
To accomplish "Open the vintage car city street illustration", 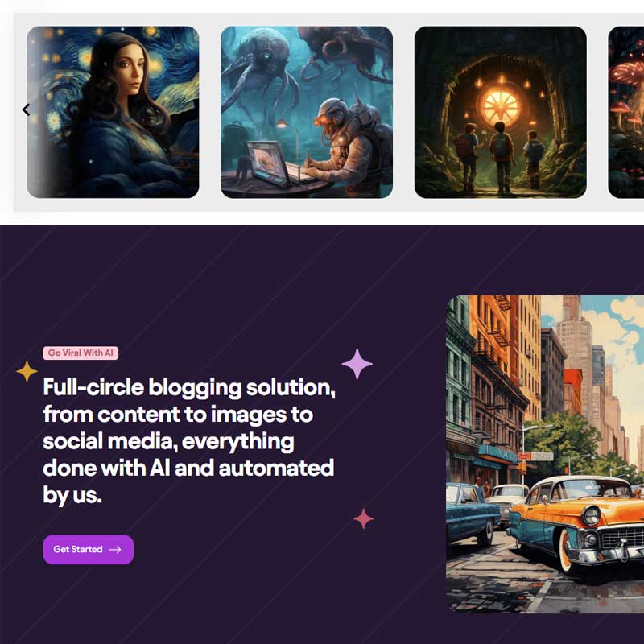I will coord(545,454).
